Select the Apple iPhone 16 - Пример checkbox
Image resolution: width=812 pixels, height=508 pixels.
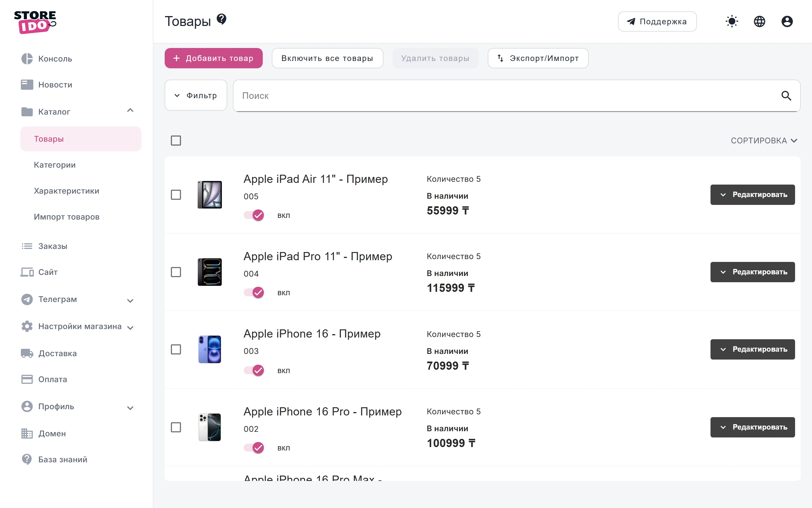176,349
